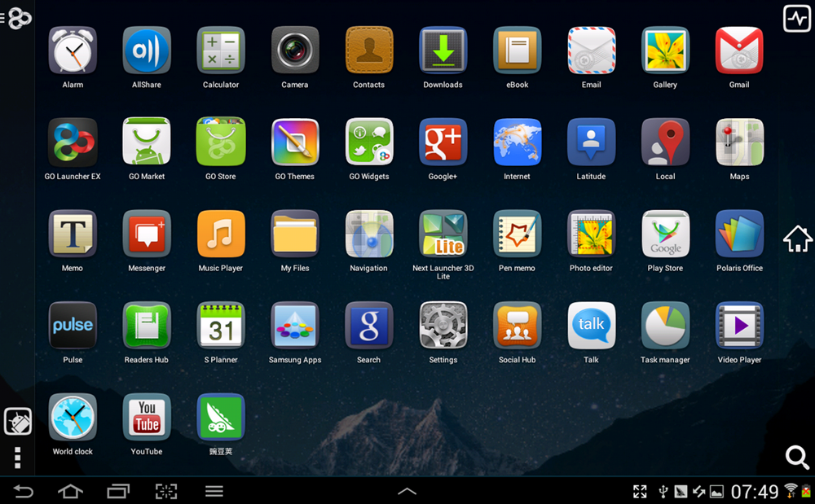This screenshot has height=504, width=815.
Task: Open Next Launcher 3D Lite
Action: click(443, 234)
